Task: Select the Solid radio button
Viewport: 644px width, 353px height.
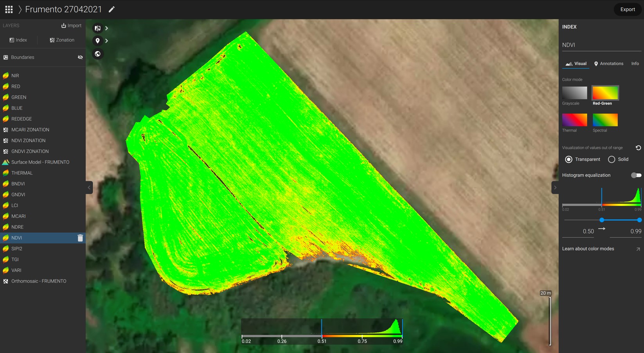Action: coord(611,159)
